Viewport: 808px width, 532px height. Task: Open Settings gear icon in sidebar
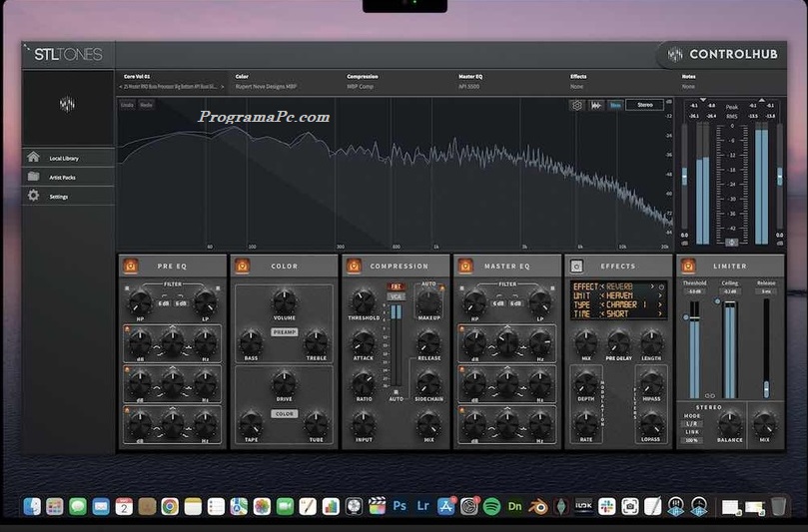coord(34,196)
